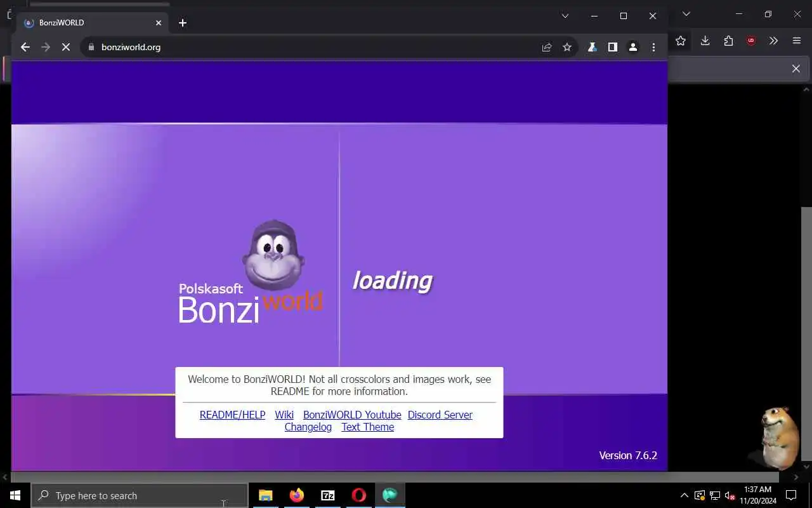Click the active teal browser taskbar icon

tap(390, 495)
